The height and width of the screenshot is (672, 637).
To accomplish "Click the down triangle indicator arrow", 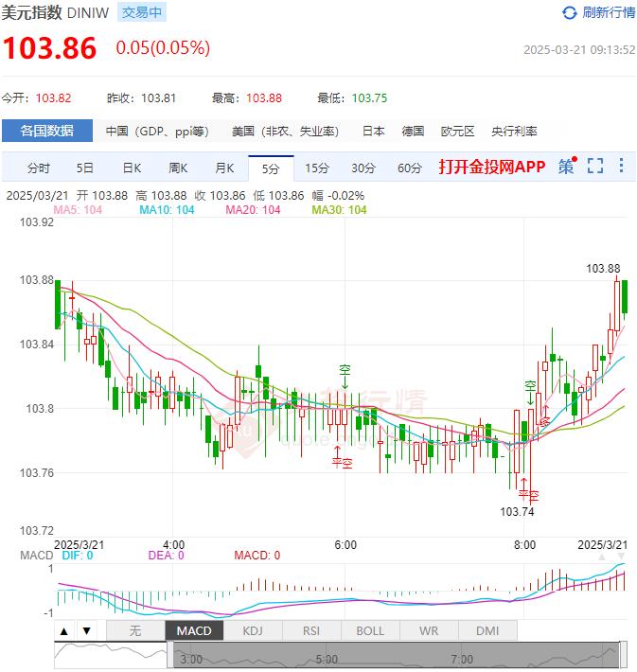I will click(x=87, y=631).
